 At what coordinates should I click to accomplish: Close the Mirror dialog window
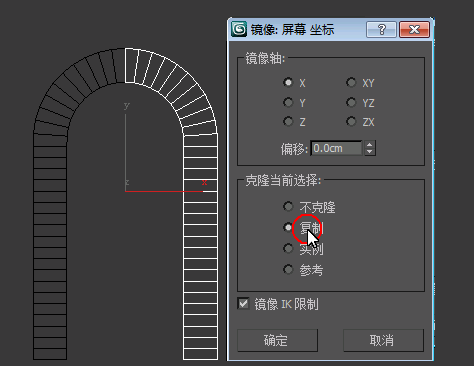coord(414,30)
